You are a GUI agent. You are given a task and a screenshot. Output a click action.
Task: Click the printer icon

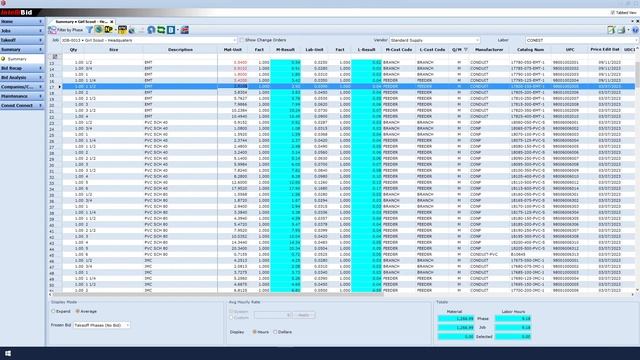621,30
